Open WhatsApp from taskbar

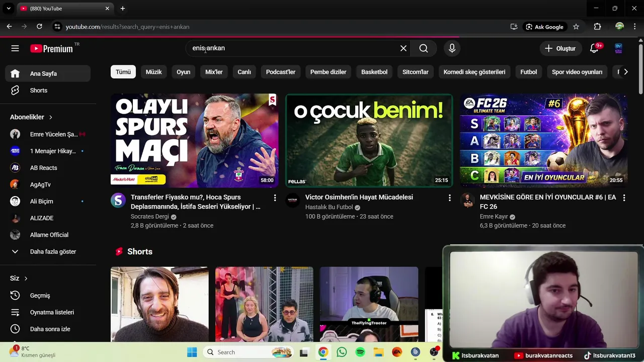342,352
